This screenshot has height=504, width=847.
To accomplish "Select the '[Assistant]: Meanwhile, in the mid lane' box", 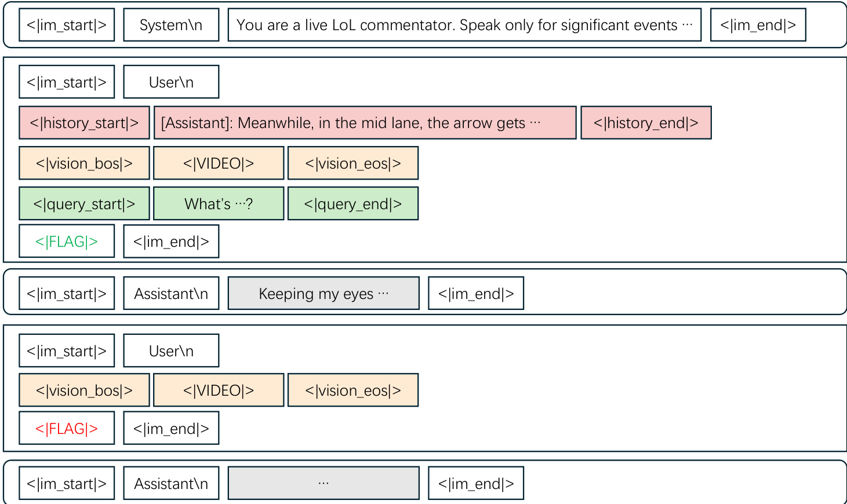I will click(x=365, y=123).
